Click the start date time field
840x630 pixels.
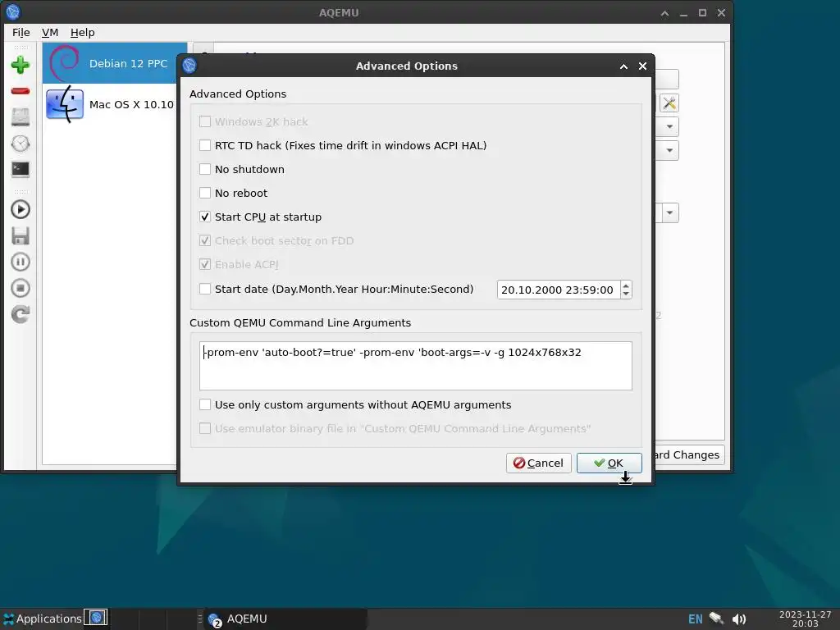click(x=558, y=290)
